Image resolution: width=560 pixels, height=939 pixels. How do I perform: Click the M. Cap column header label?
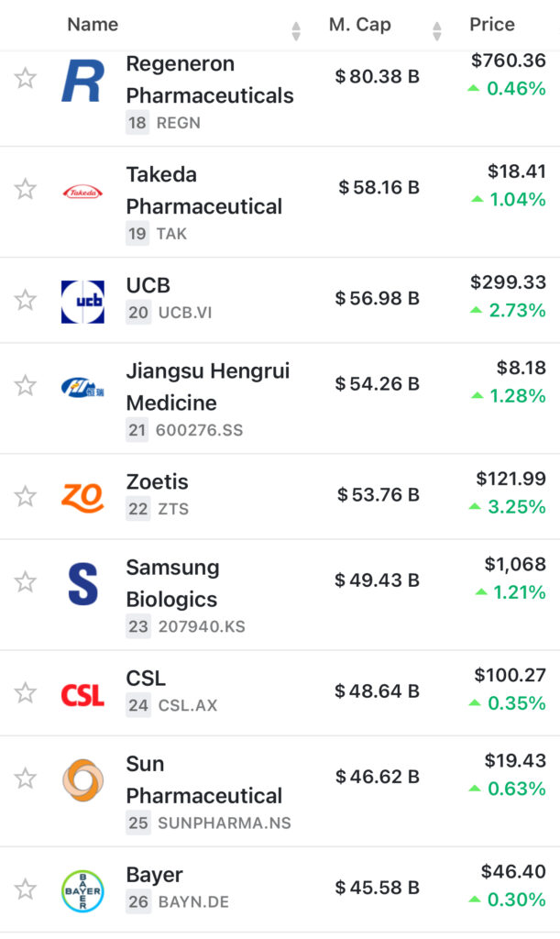coord(360,25)
